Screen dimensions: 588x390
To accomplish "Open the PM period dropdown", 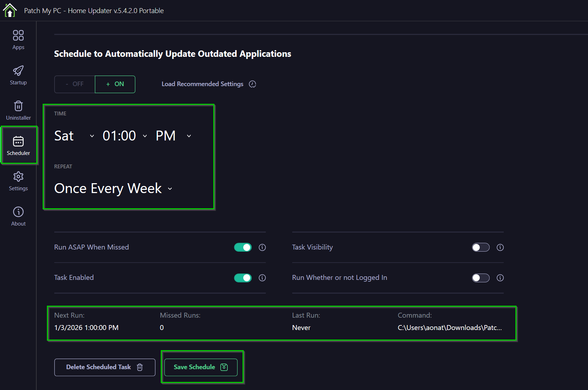I will (x=173, y=136).
